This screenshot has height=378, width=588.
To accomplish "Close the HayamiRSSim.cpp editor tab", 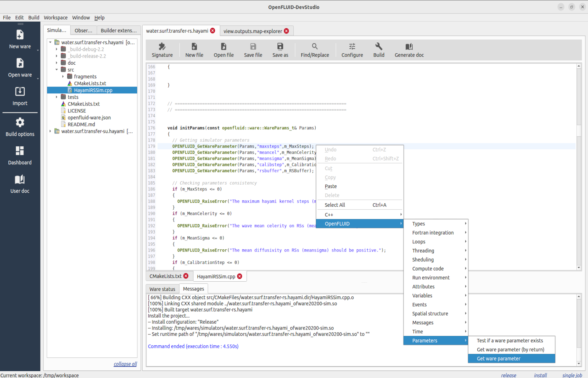I will tap(240, 276).
